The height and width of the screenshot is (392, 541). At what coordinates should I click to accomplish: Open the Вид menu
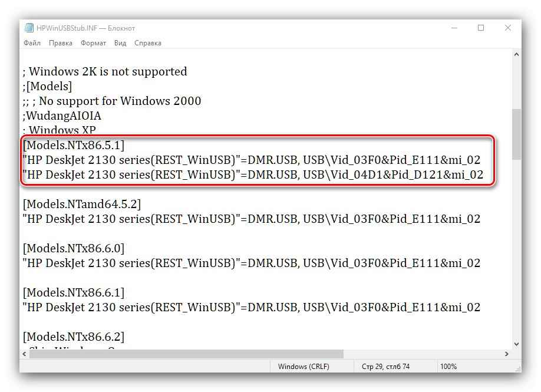[120, 43]
